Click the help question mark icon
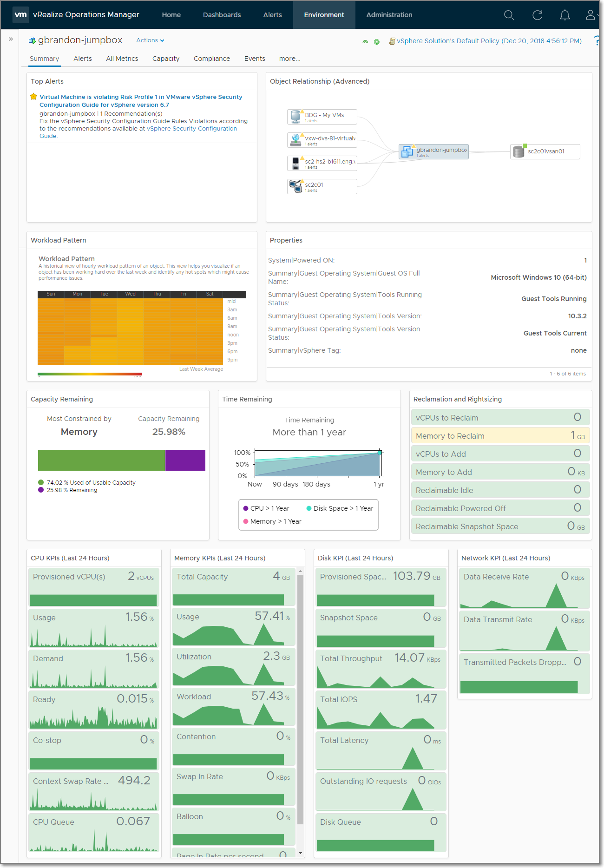Screen dimensions: 604x868 (x=597, y=41)
